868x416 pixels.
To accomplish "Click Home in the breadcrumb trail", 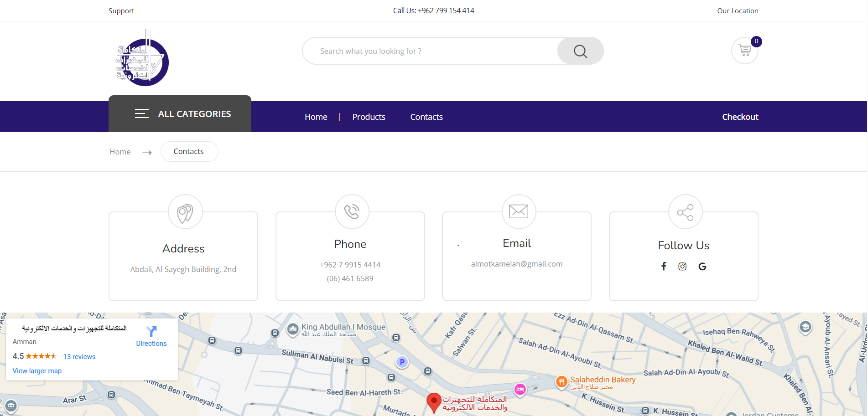I will [120, 152].
